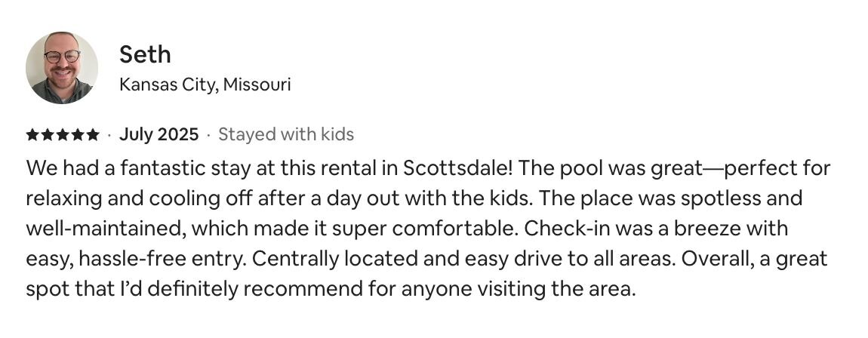The height and width of the screenshot is (338, 868).
Task: Click the third rating star
Action: (63, 134)
